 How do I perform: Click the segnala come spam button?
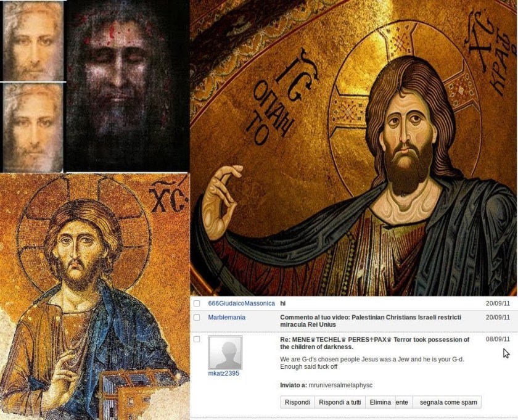(448, 402)
